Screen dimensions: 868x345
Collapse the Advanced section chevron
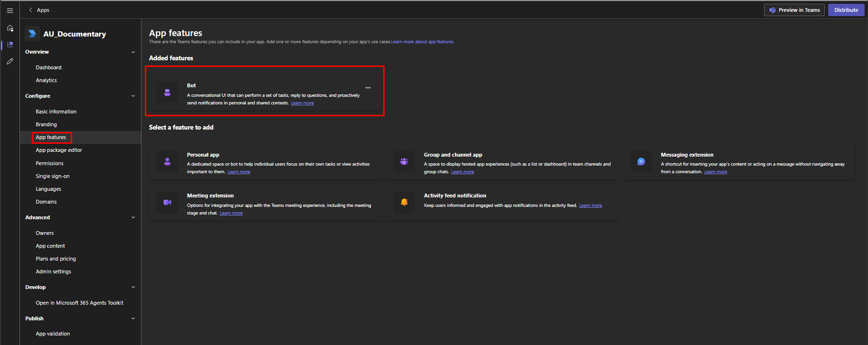click(133, 217)
